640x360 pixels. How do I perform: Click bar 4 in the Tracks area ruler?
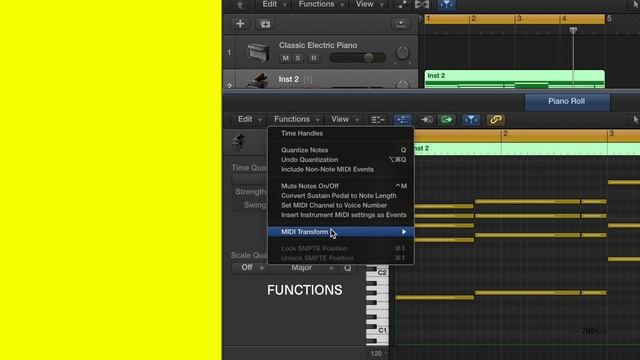(564, 19)
